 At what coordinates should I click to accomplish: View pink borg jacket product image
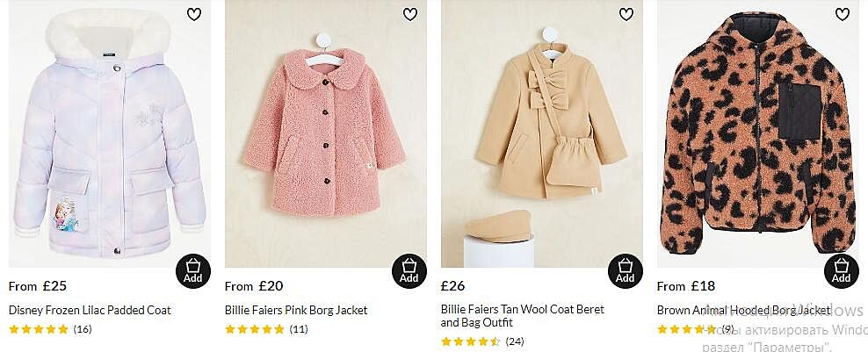[x=325, y=140]
